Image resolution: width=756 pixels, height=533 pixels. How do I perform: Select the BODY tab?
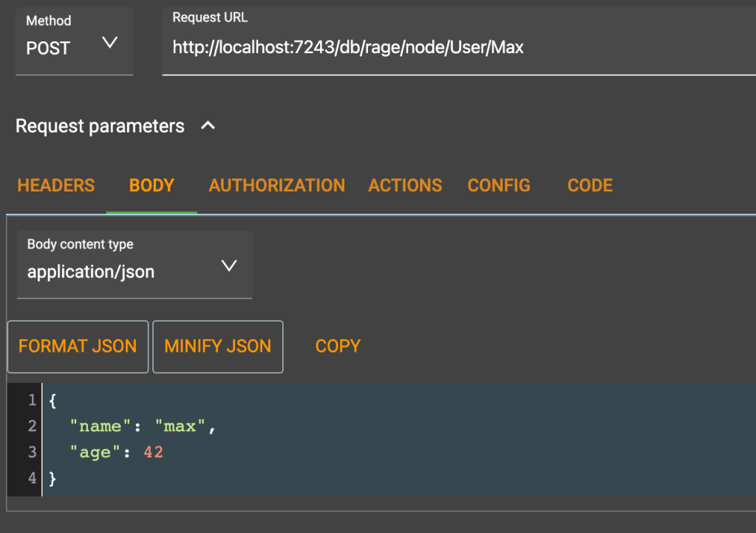(151, 186)
